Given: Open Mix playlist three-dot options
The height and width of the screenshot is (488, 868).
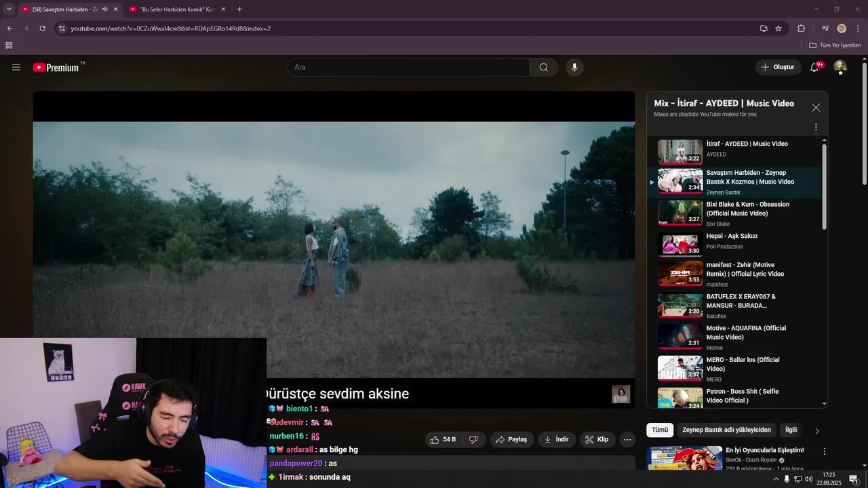Looking at the screenshot, I should [x=816, y=127].
